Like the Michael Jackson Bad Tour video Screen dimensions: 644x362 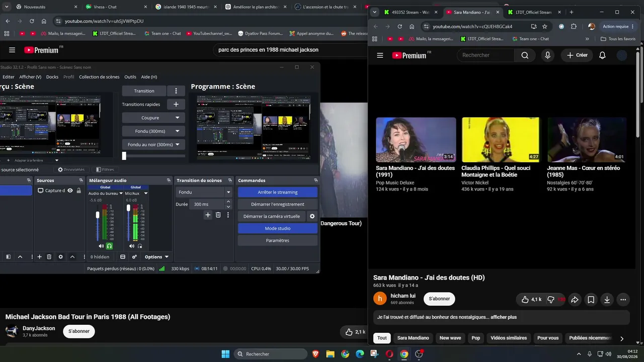point(355,332)
